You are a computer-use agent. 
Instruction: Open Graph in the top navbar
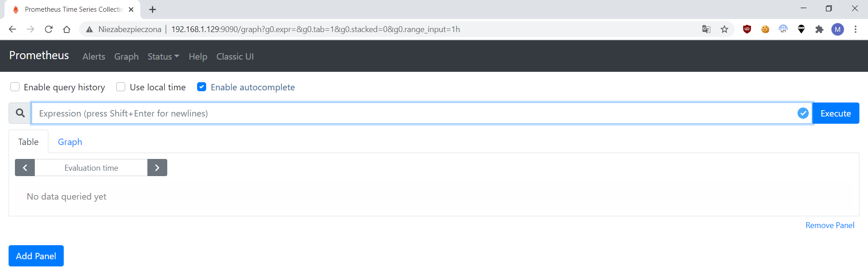click(127, 56)
